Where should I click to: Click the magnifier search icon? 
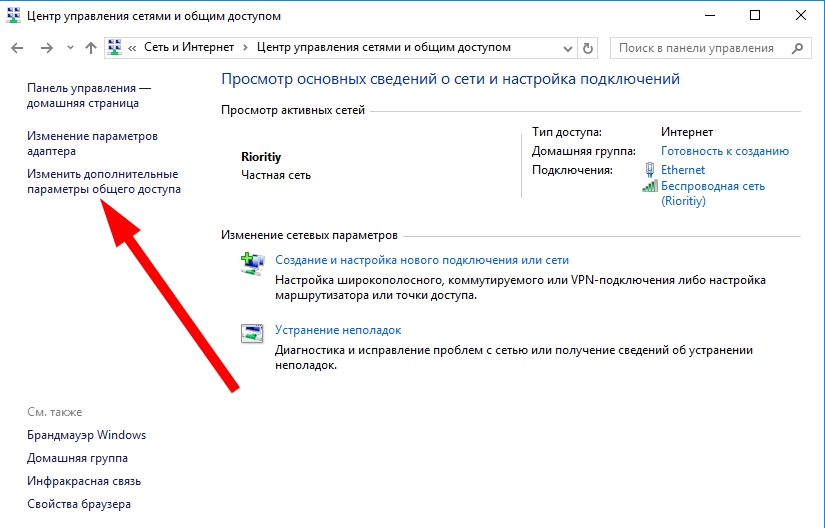tap(797, 48)
